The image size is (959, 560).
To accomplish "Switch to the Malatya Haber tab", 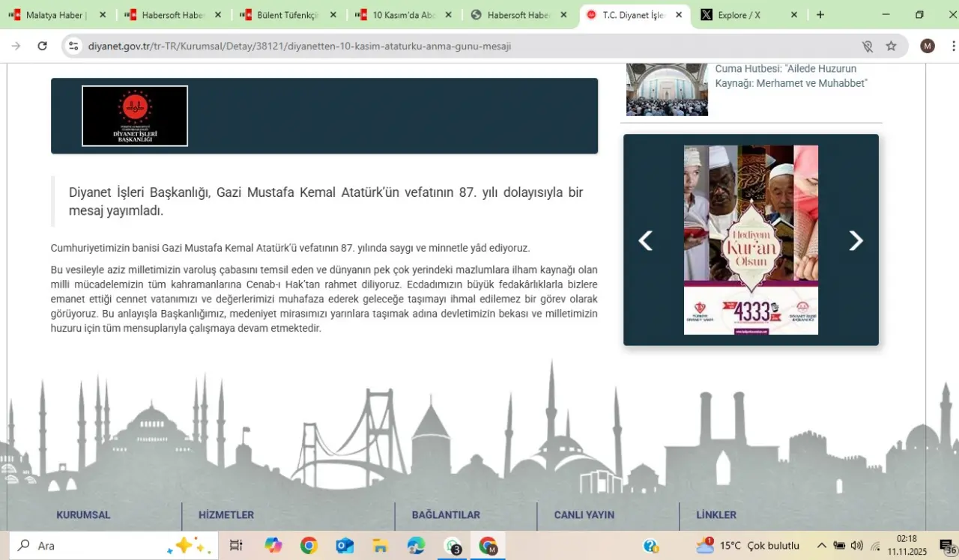I will coord(56,15).
